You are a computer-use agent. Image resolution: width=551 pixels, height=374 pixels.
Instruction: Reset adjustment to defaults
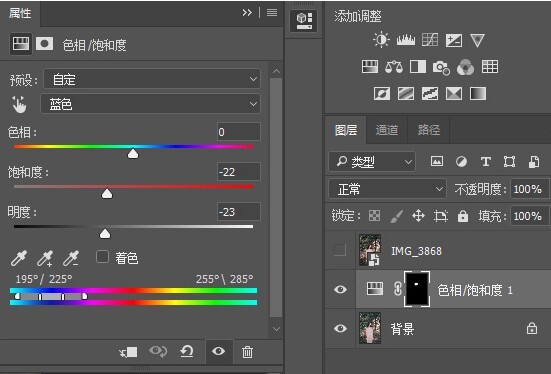tap(187, 351)
